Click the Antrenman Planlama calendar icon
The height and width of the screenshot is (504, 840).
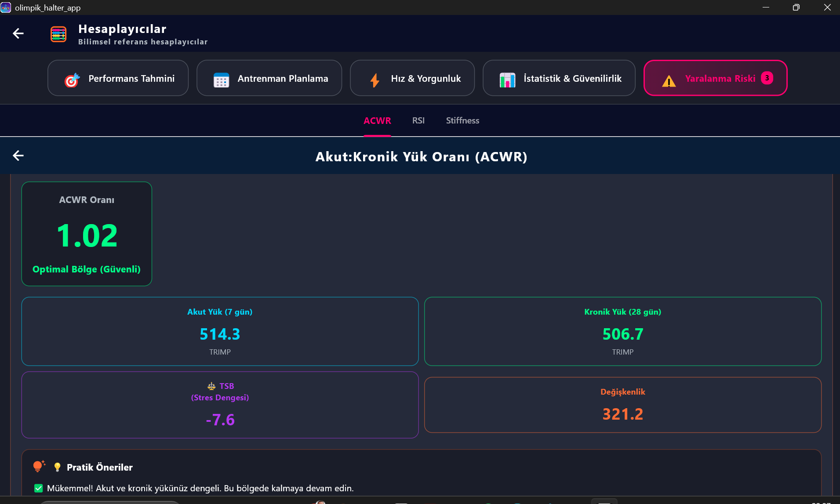[222, 80]
